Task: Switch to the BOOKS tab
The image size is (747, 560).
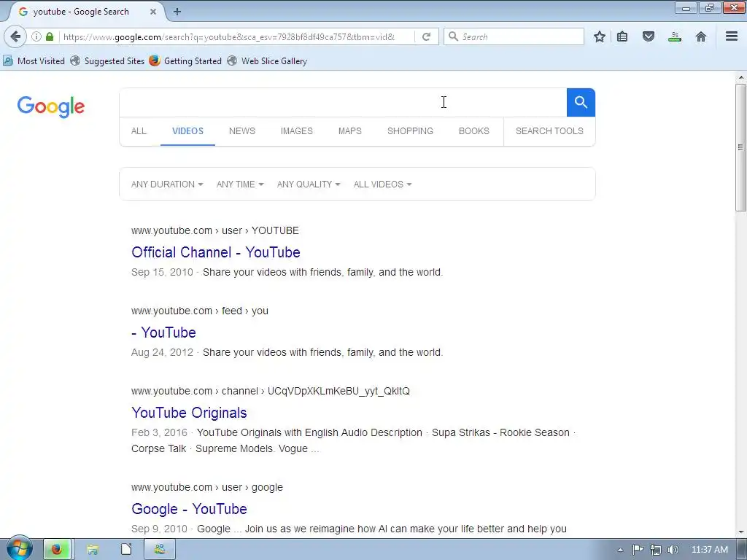Action: pos(474,131)
